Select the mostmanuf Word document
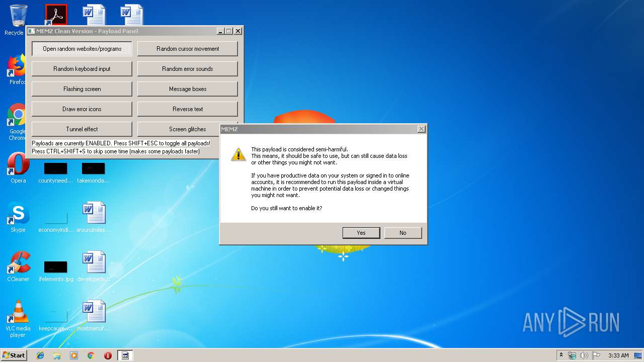The image size is (644, 362). point(94,316)
